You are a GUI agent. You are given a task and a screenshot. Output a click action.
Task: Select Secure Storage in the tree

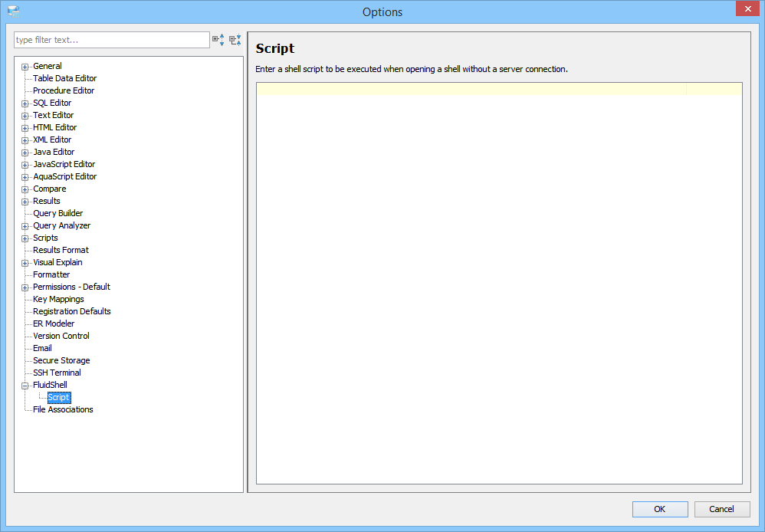61,360
